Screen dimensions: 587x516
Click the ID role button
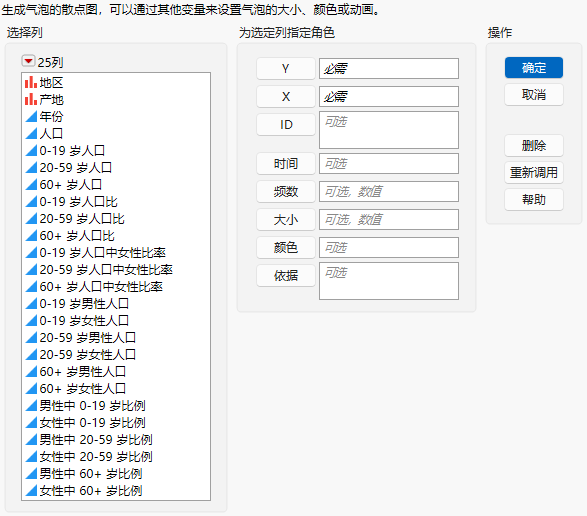pyautogui.click(x=286, y=125)
